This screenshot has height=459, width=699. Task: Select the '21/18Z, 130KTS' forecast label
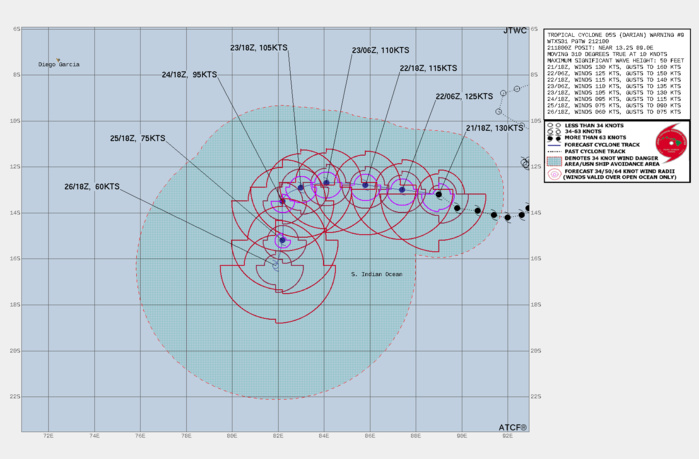click(494, 128)
